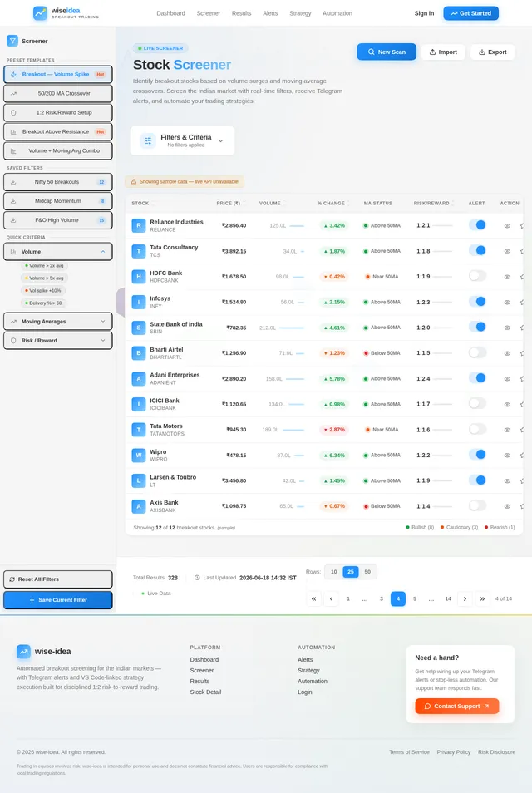
Task: Expand the Moving Averages criteria section
Action: [x=57, y=322]
